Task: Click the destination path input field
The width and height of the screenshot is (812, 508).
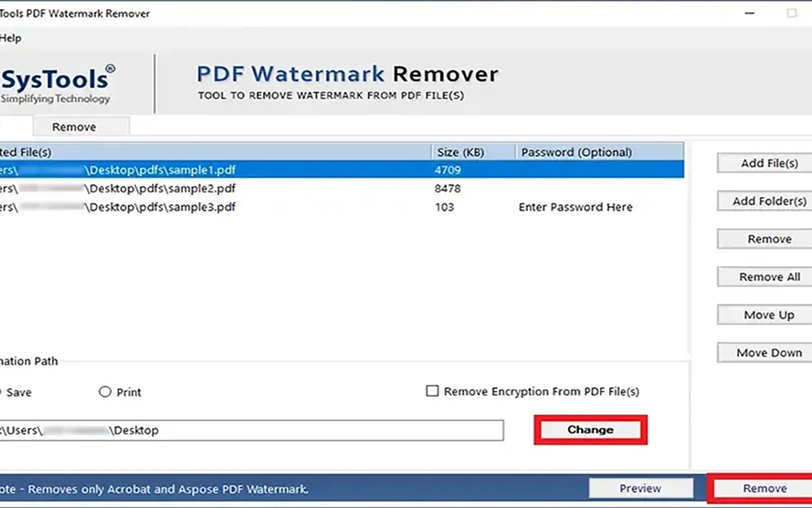Action: click(251, 430)
